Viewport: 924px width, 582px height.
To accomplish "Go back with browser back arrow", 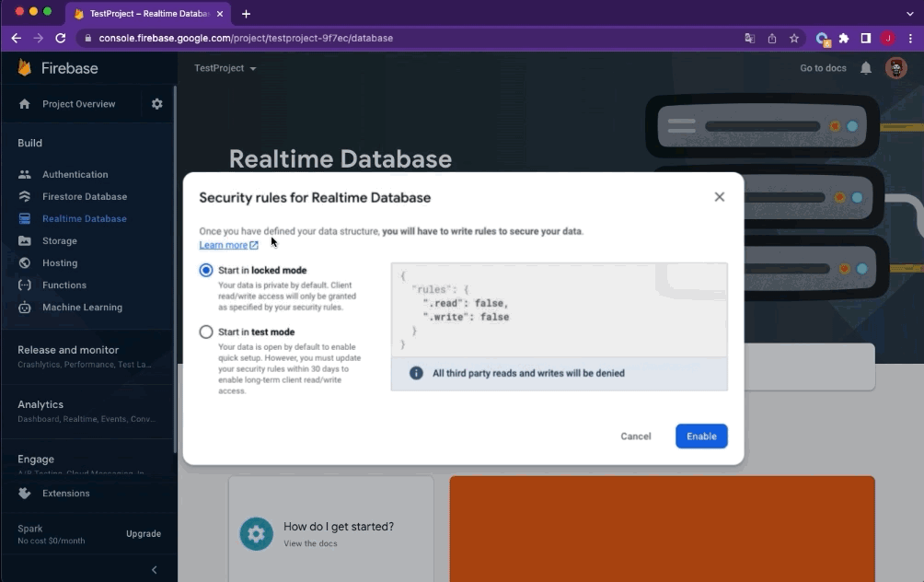I will (x=16, y=39).
